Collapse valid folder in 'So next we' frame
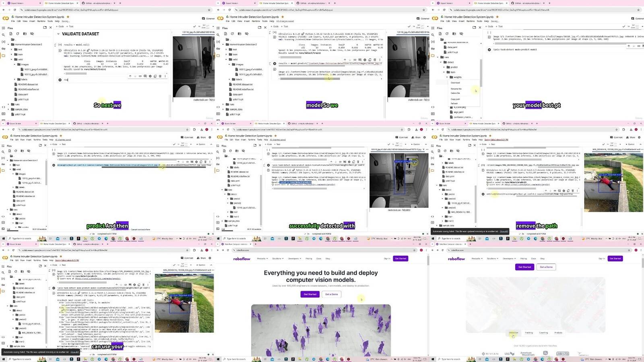Viewport: 644px width, 362px height. pyautogui.click(x=12, y=59)
